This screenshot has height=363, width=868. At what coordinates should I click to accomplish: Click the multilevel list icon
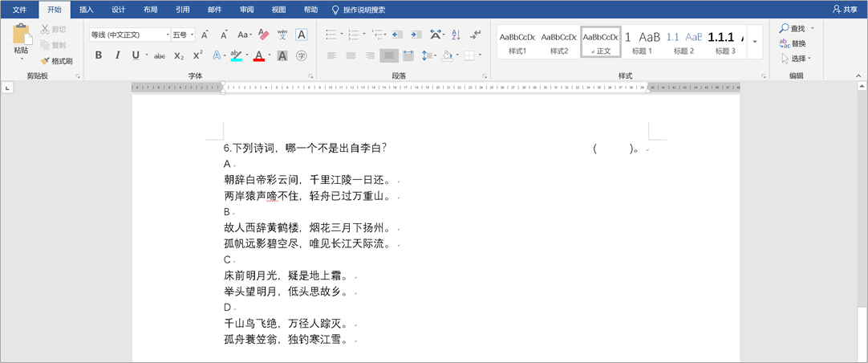(378, 35)
